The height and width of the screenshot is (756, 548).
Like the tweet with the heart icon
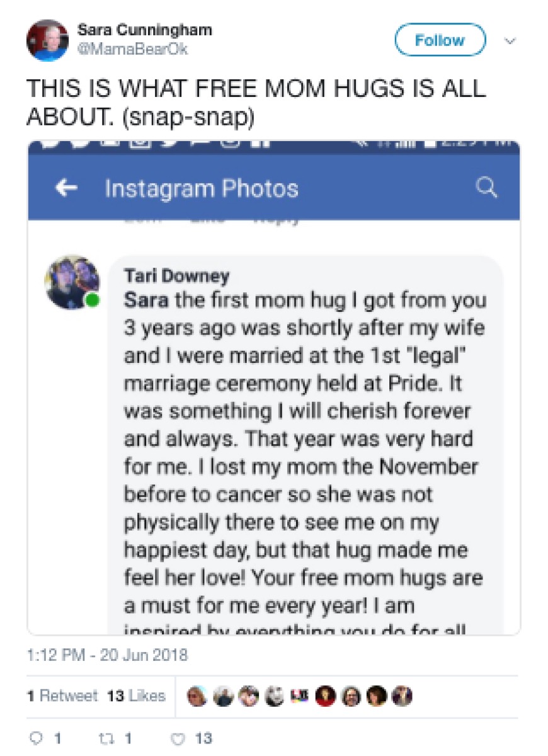point(178,738)
